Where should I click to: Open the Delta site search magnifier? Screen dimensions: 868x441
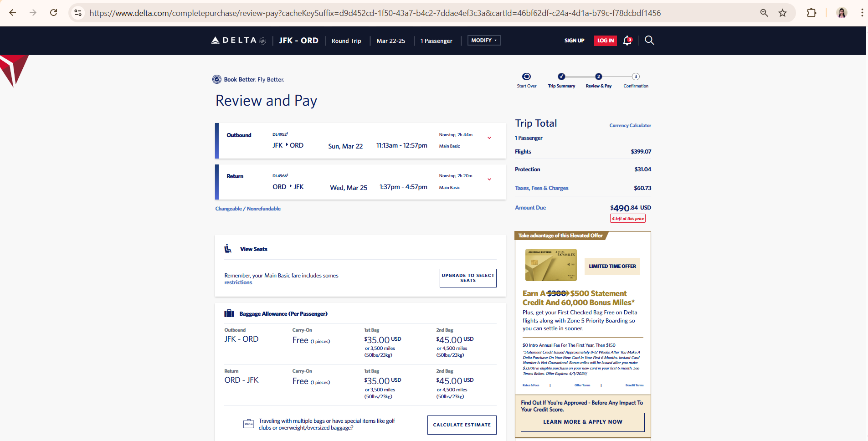coord(649,41)
